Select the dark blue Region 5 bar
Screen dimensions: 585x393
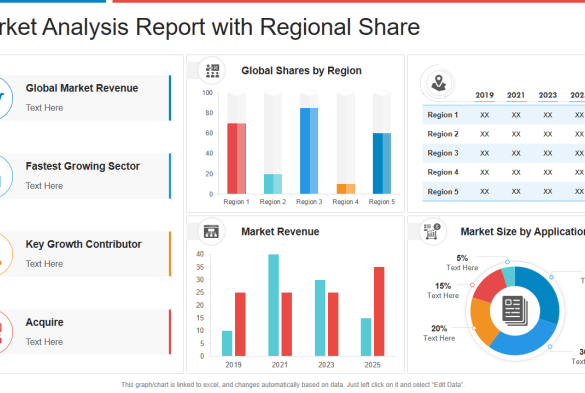pyautogui.click(x=382, y=163)
